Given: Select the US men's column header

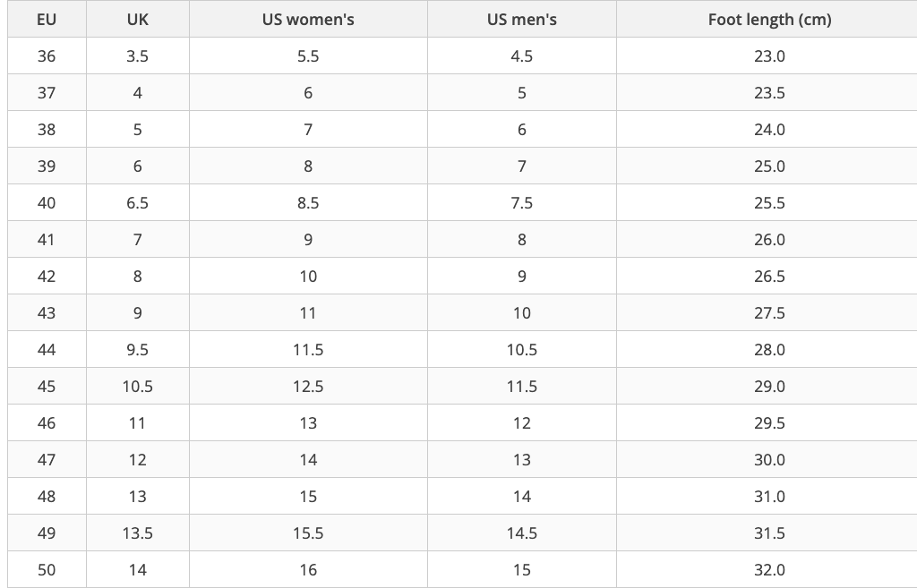Looking at the screenshot, I should click(x=522, y=20).
